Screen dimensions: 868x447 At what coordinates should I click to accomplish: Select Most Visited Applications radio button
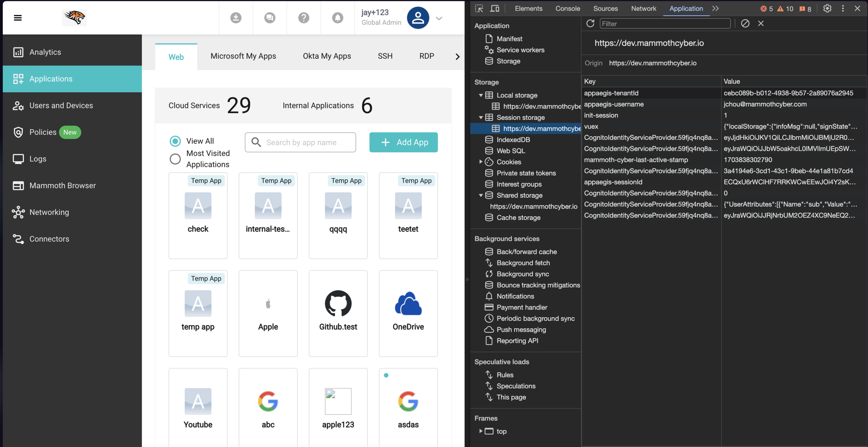click(x=175, y=159)
